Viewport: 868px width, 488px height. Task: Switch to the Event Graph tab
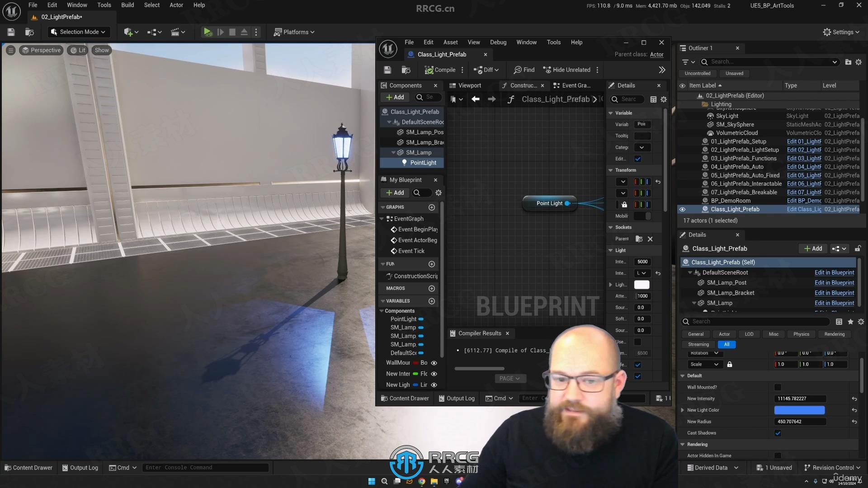572,85
